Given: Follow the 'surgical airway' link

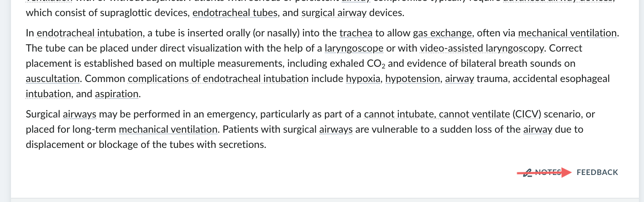Looking at the screenshot, I should pos(334,13).
